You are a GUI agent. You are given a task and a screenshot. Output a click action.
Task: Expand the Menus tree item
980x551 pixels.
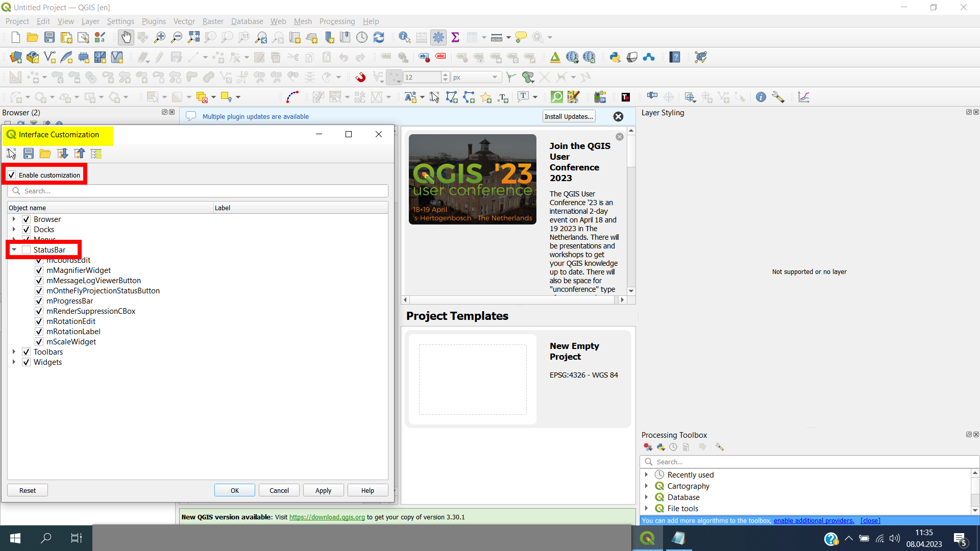click(13, 239)
